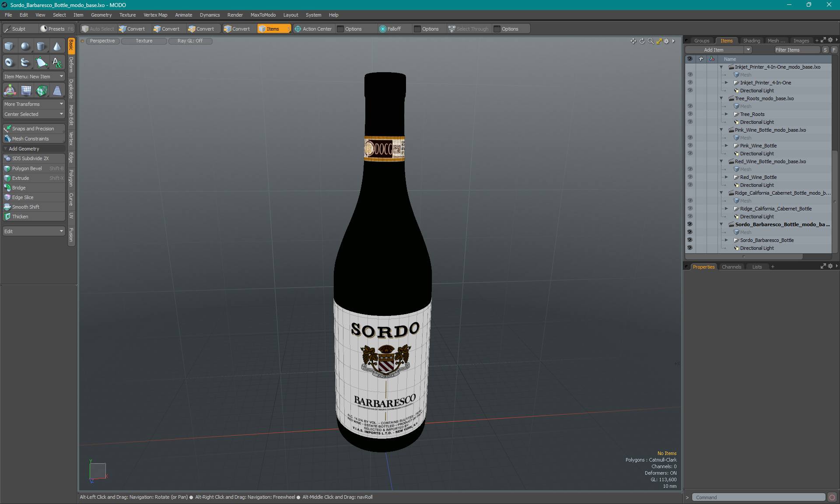This screenshot has height=504, width=840.
Task: Click the Action Center button
Action: (313, 29)
